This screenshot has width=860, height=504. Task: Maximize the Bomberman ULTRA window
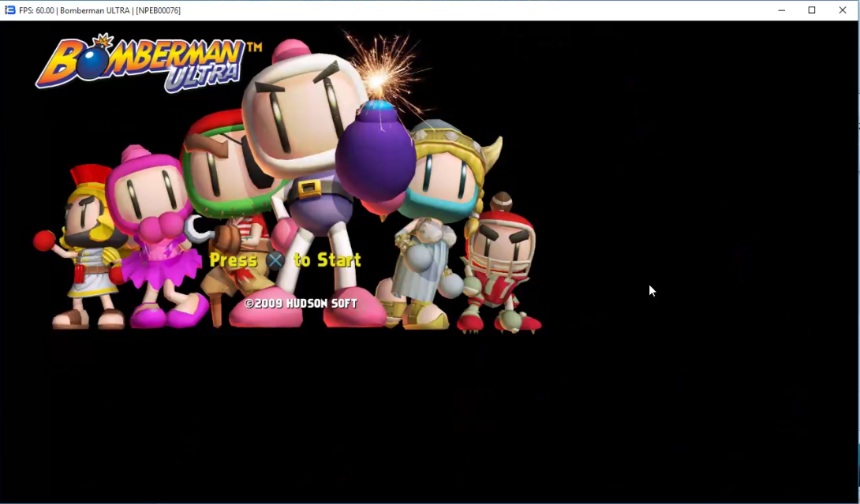tap(812, 10)
